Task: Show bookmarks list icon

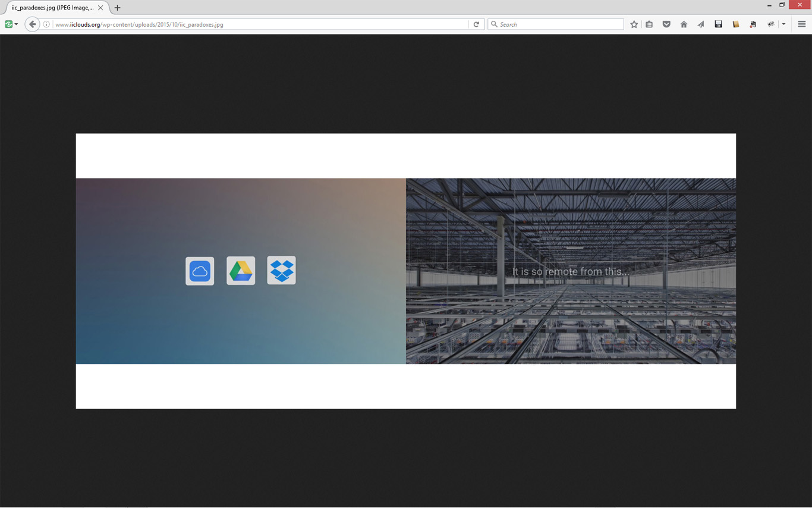Action: (649, 24)
